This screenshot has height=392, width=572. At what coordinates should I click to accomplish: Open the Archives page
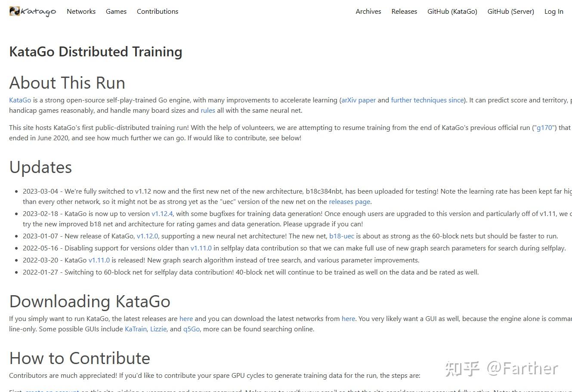point(368,12)
